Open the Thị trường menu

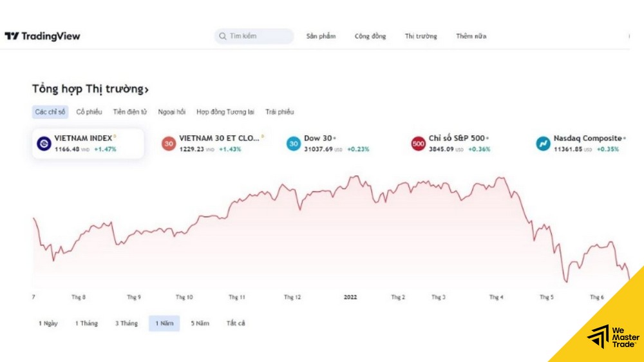pyautogui.click(x=421, y=36)
